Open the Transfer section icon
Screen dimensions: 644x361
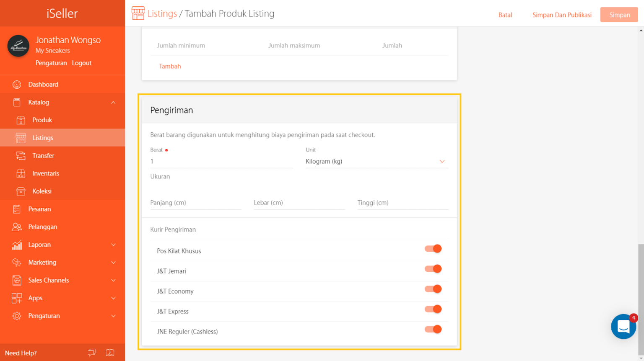20,155
